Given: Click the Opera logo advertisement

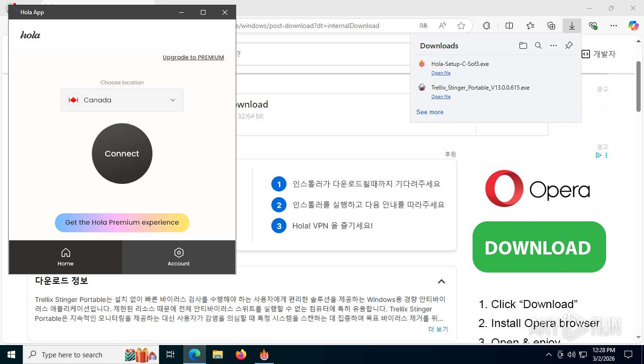Looking at the screenshot, I should click(x=537, y=189).
